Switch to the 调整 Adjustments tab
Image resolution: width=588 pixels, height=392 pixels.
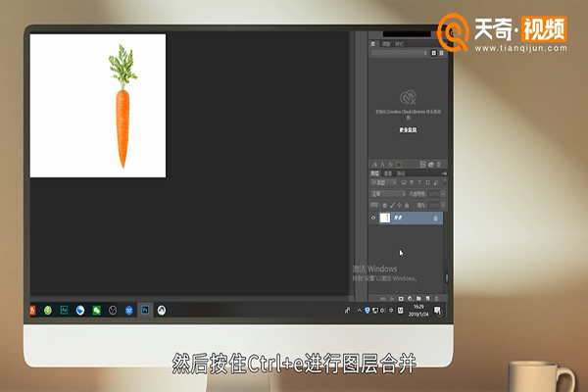click(386, 44)
